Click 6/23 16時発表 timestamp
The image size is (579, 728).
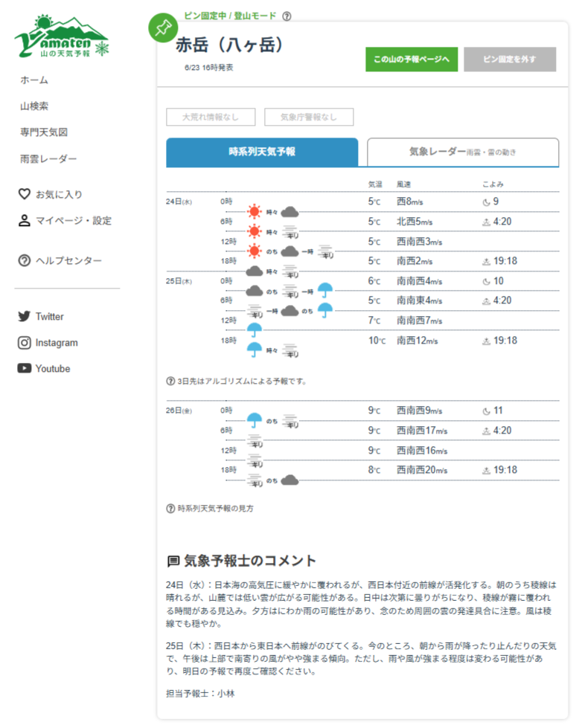pyautogui.click(x=208, y=68)
